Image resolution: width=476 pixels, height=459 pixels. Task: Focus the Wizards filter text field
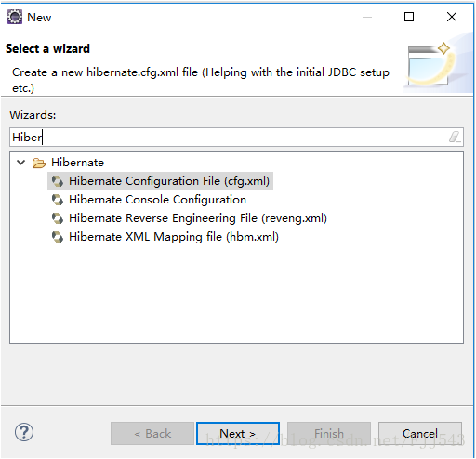tap(236, 137)
